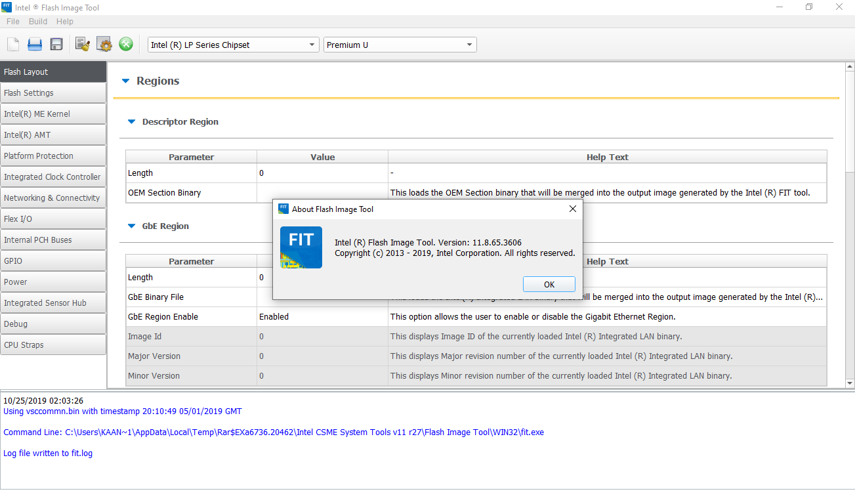
Task: Click the blue open file toolbar icon
Action: pos(35,45)
